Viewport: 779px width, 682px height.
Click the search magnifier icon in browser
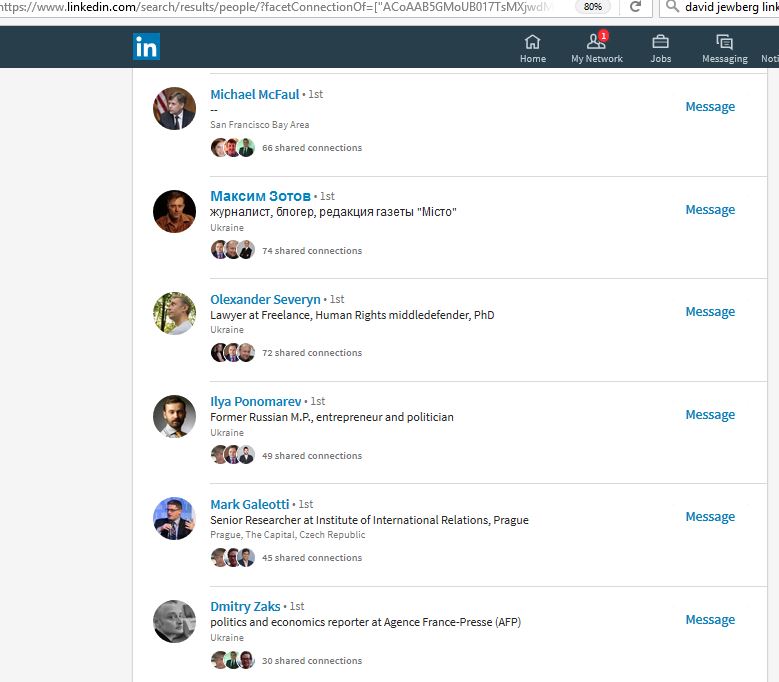[672, 6]
